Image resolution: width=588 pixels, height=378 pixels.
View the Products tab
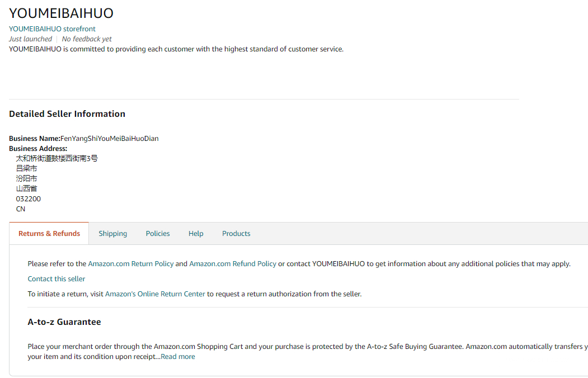pos(236,233)
